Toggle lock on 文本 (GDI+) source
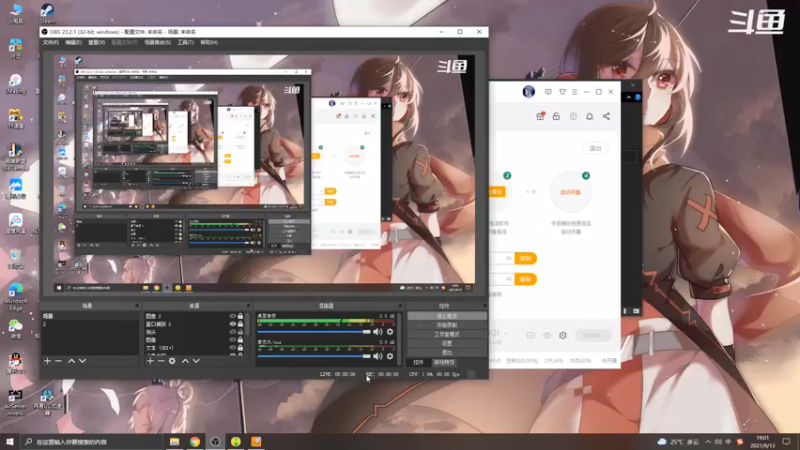Viewport: 800px width, 450px height. coord(240,348)
